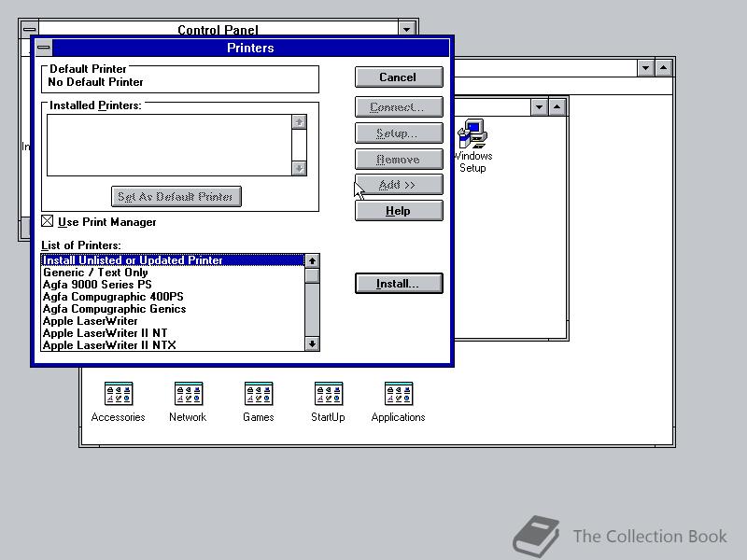Image resolution: width=747 pixels, height=560 pixels.
Task: Open the Applications program group icon
Action: click(398, 392)
